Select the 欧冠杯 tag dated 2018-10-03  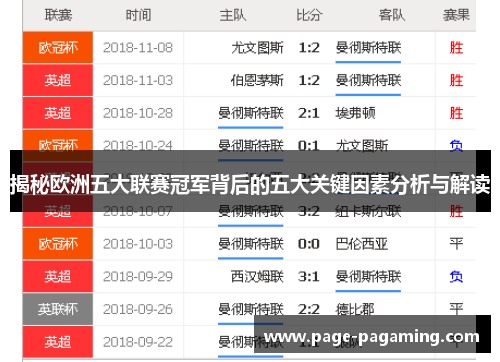coord(58,244)
